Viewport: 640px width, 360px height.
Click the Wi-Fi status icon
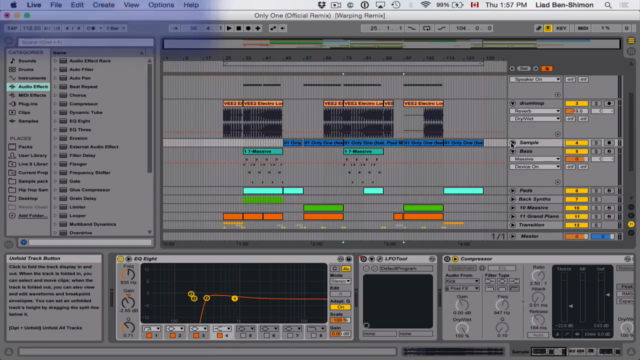pos(426,5)
